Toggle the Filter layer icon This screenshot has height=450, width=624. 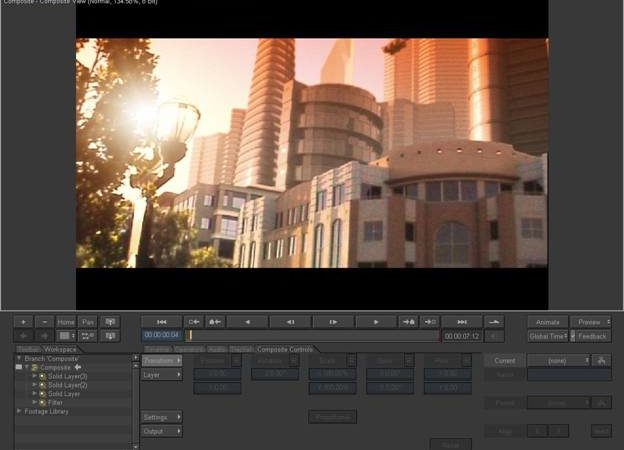coord(43,403)
